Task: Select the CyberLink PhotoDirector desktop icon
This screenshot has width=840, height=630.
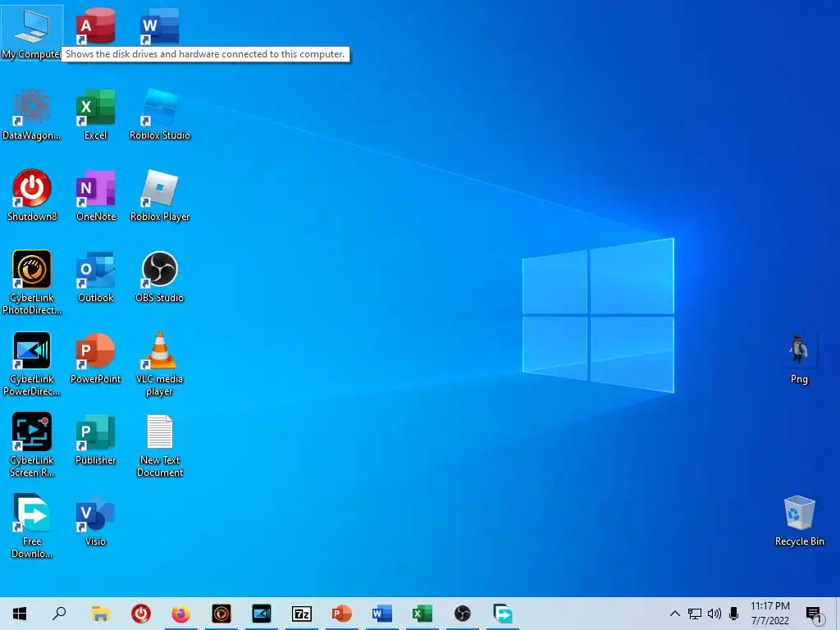Action: click(32, 282)
